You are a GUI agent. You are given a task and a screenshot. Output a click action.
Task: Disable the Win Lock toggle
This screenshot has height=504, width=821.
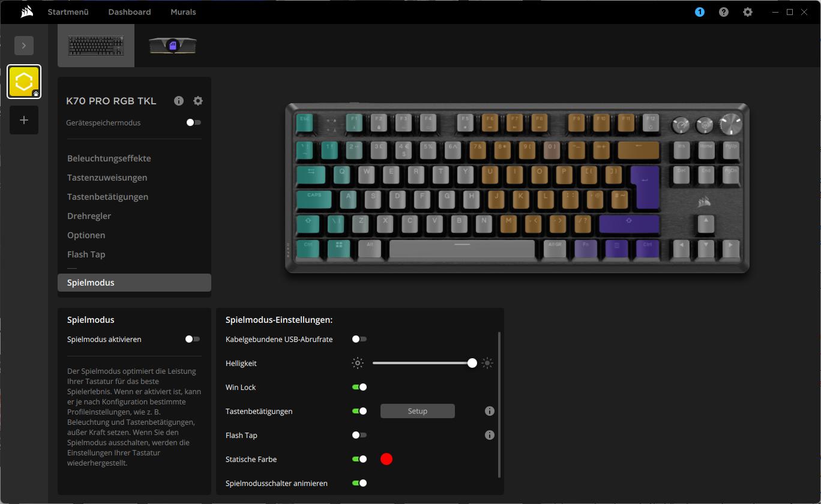point(359,387)
